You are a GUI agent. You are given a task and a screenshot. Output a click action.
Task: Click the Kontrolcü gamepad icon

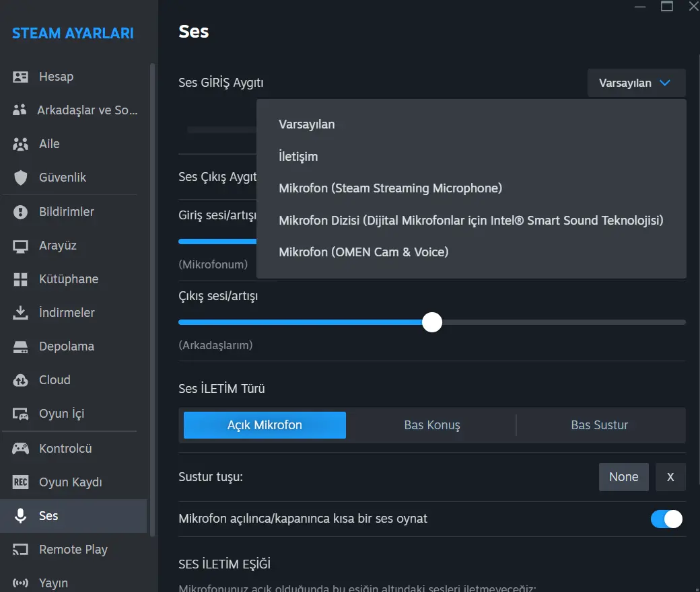pos(20,448)
